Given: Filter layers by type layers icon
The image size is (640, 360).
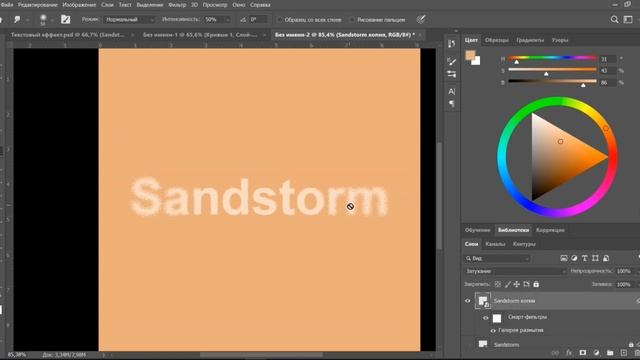Looking at the screenshot, I should (x=584, y=258).
